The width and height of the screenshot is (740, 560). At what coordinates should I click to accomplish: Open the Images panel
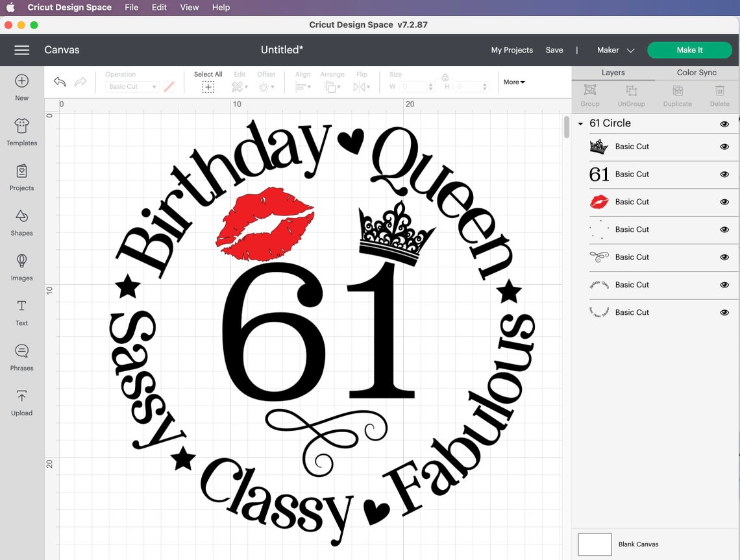click(x=21, y=266)
